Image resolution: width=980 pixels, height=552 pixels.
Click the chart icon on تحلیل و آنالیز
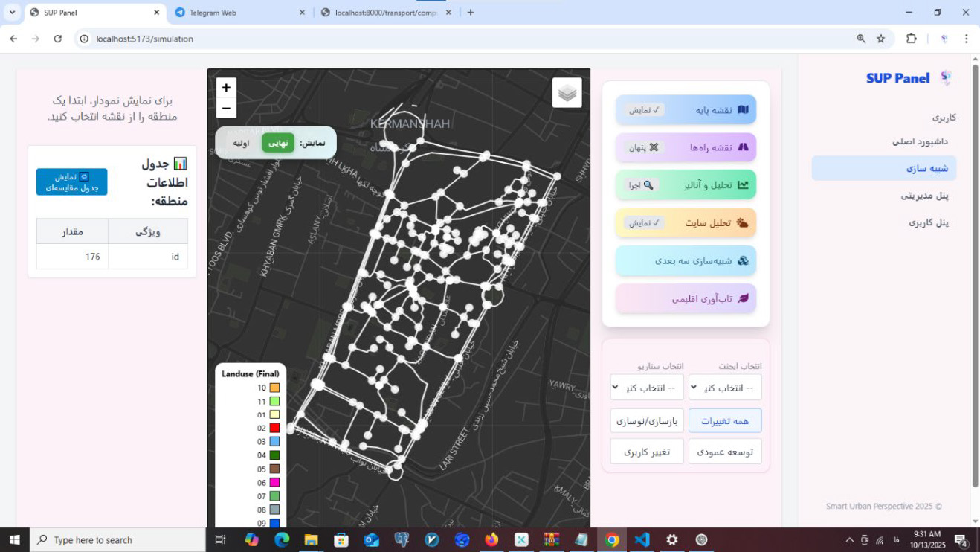tap(743, 185)
